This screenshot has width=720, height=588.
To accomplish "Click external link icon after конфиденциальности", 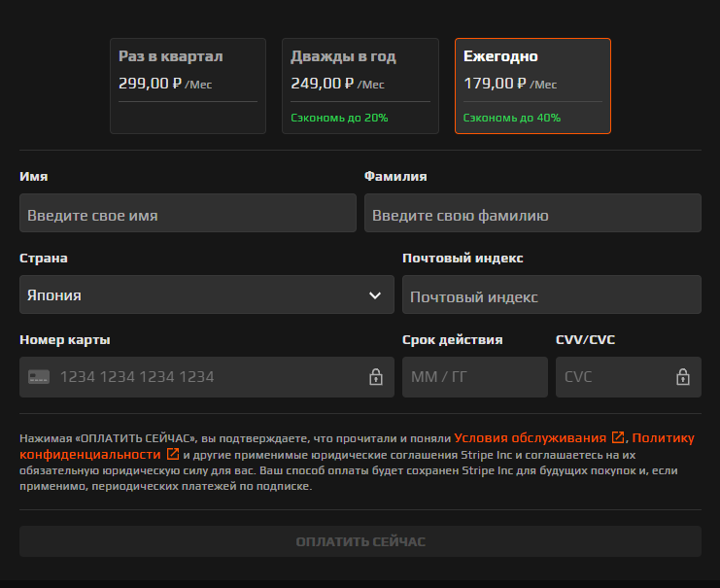I will (x=173, y=454).
